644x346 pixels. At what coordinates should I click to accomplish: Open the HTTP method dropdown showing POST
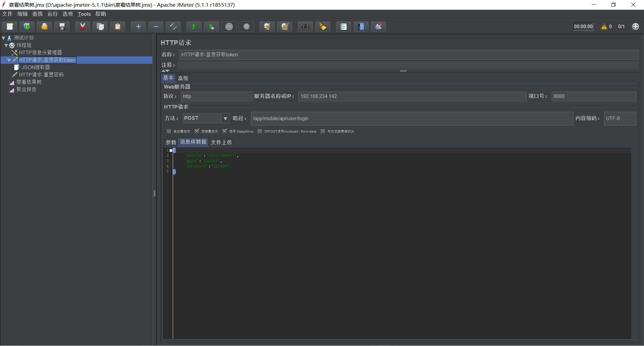tap(225, 118)
